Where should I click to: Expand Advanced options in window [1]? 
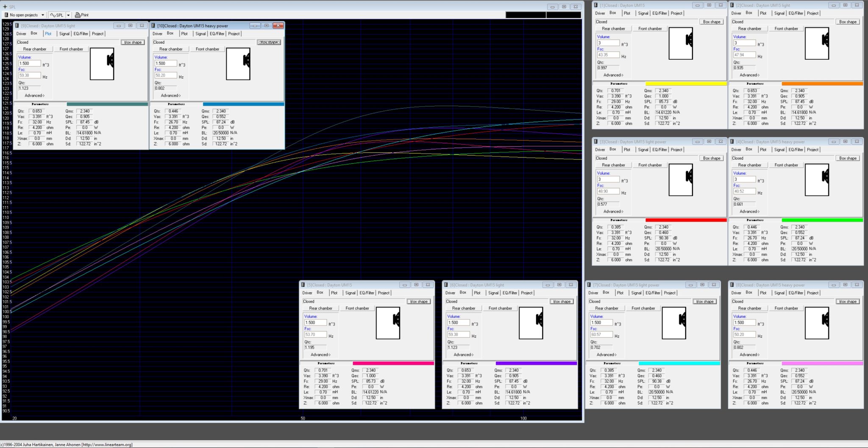[x=613, y=75]
